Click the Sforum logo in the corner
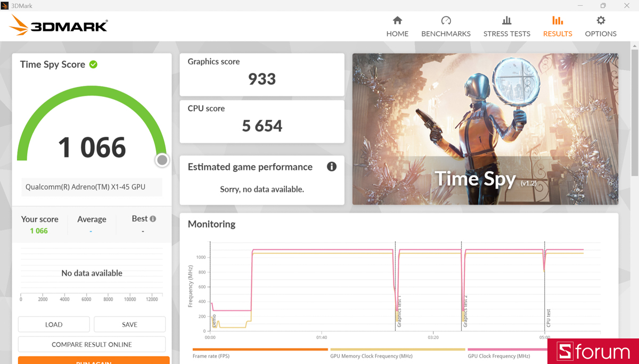 593,351
